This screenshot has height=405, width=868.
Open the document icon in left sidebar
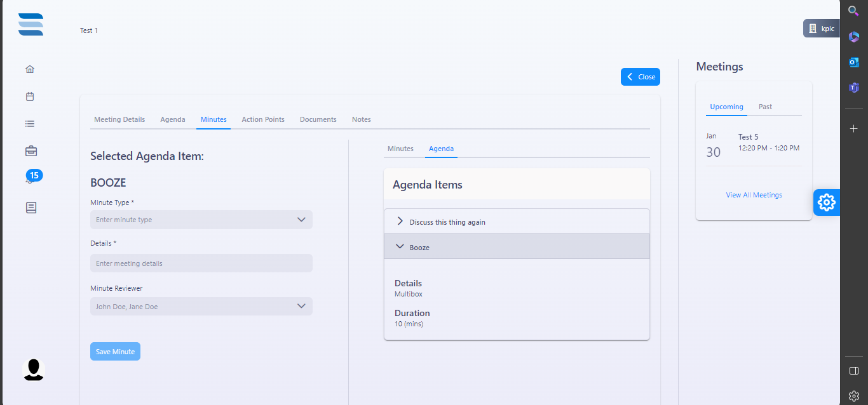31,208
